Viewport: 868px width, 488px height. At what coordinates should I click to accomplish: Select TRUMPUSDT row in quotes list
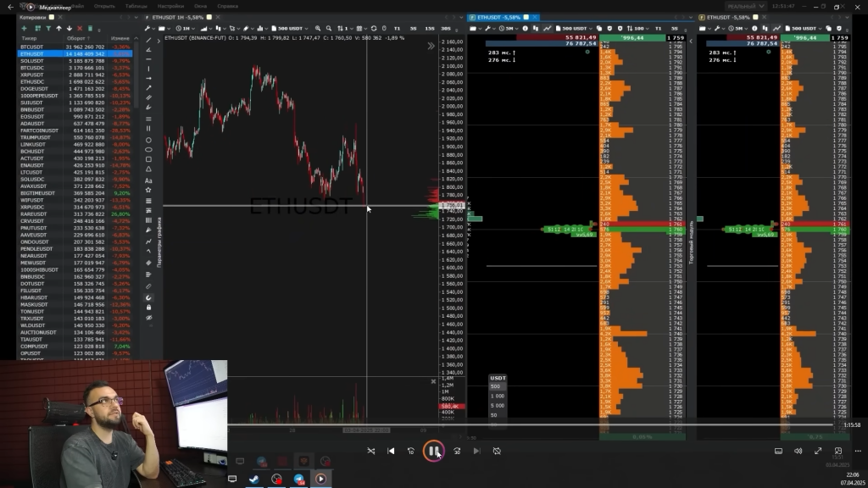click(75, 137)
